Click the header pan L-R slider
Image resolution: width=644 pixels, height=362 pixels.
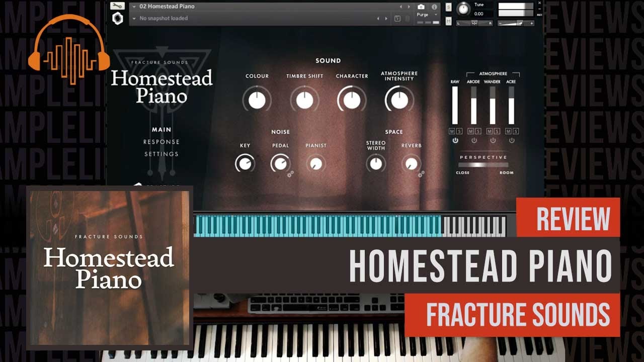tap(474, 23)
